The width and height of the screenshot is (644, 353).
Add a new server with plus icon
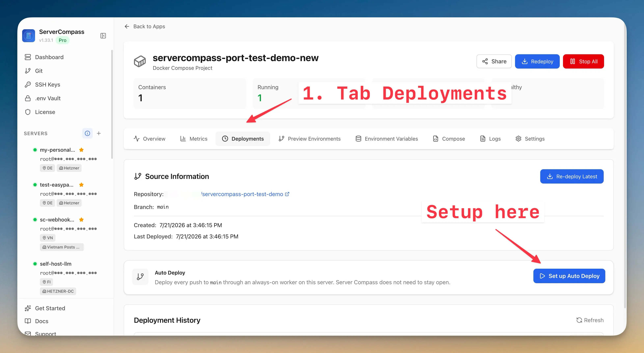pyautogui.click(x=99, y=133)
